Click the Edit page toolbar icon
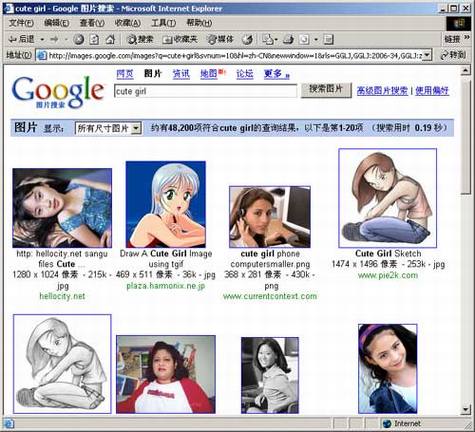The width and height of the screenshot is (475, 432). tap(304, 40)
